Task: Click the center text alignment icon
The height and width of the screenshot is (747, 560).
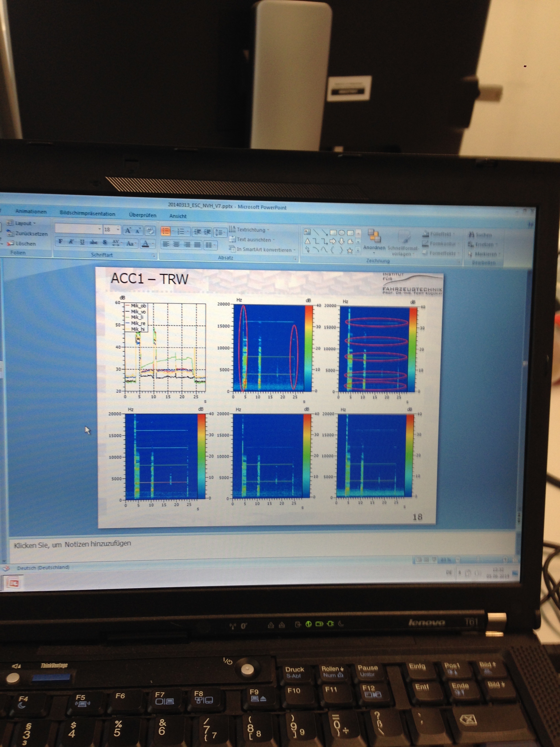Action: point(176,244)
